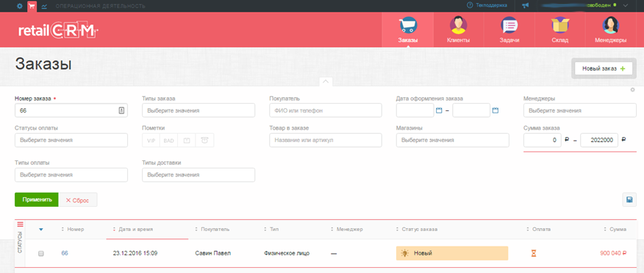Focus the Покупатель search field
The height and width of the screenshot is (273, 644).
326,110
